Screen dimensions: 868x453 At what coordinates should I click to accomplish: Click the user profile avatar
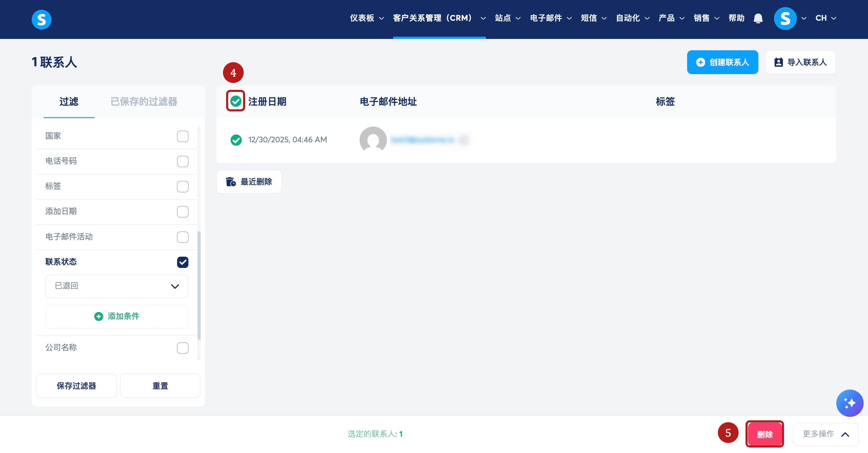[785, 18]
